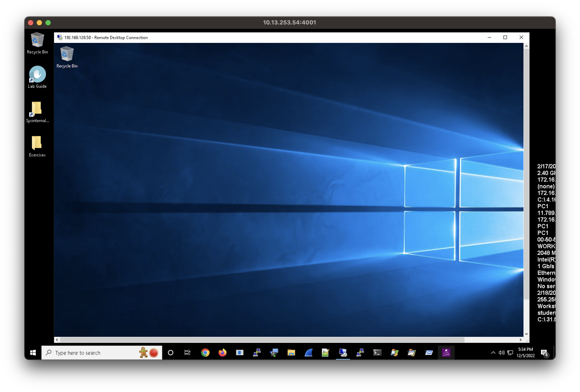
Task: Open the volume control tray icon
Action: [x=501, y=353]
